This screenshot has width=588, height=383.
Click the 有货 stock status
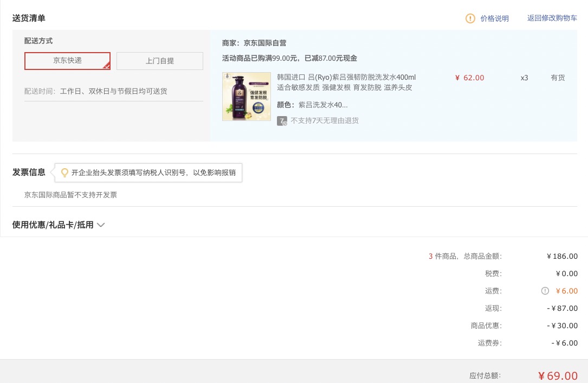tap(558, 78)
